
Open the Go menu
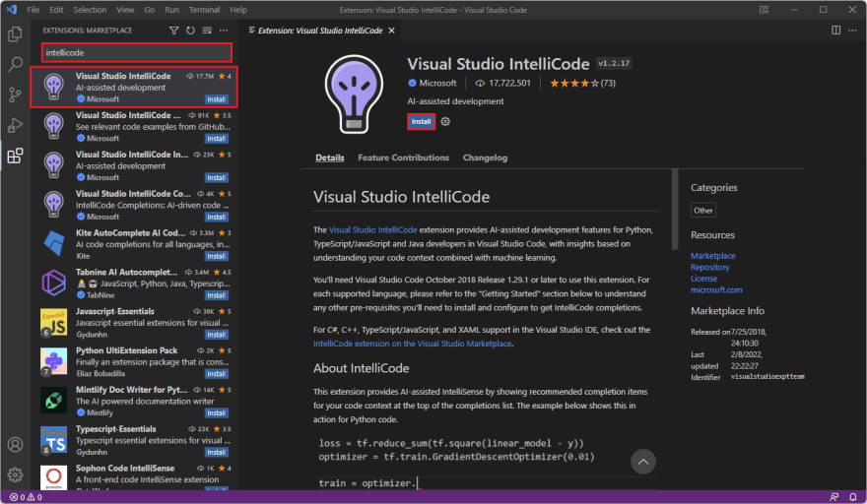pyautogui.click(x=150, y=10)
